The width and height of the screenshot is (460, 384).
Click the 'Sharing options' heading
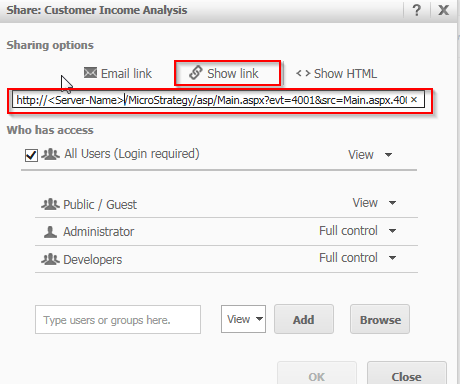point(50,45)
